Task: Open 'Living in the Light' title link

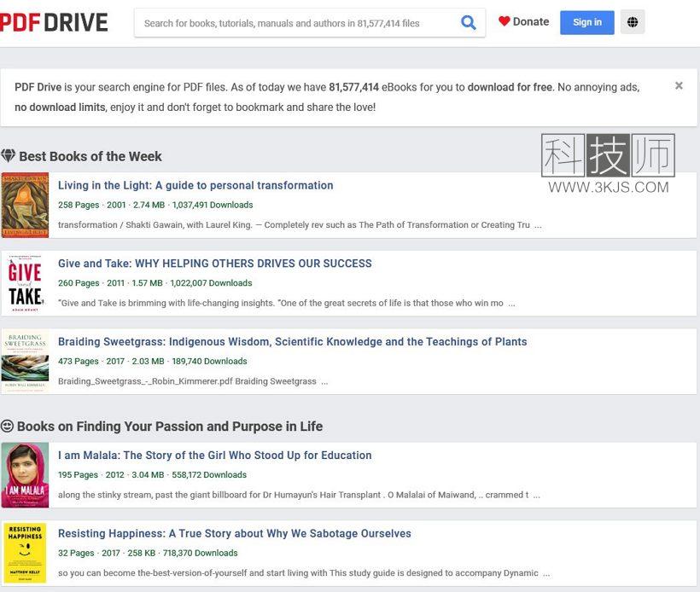Action: (195, 185)
